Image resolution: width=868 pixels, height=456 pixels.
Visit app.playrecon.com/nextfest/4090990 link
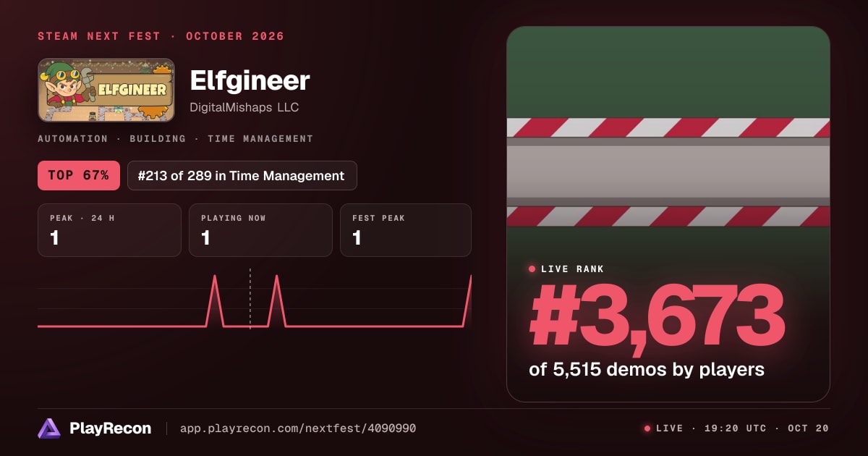(297, 428)
